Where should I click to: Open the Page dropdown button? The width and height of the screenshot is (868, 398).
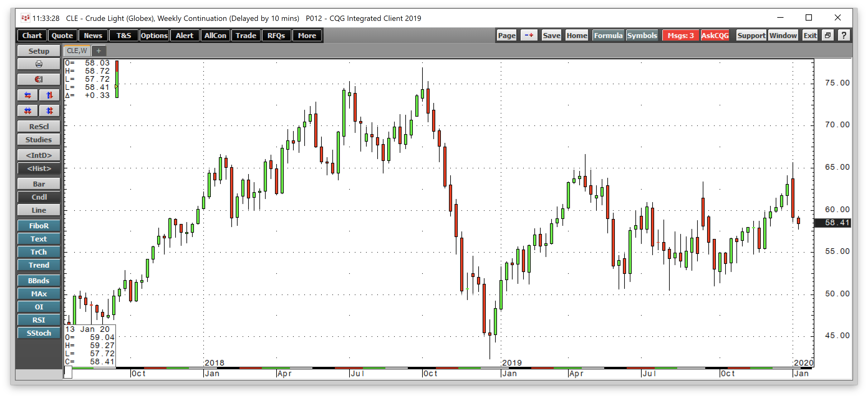tap(507, 35)
